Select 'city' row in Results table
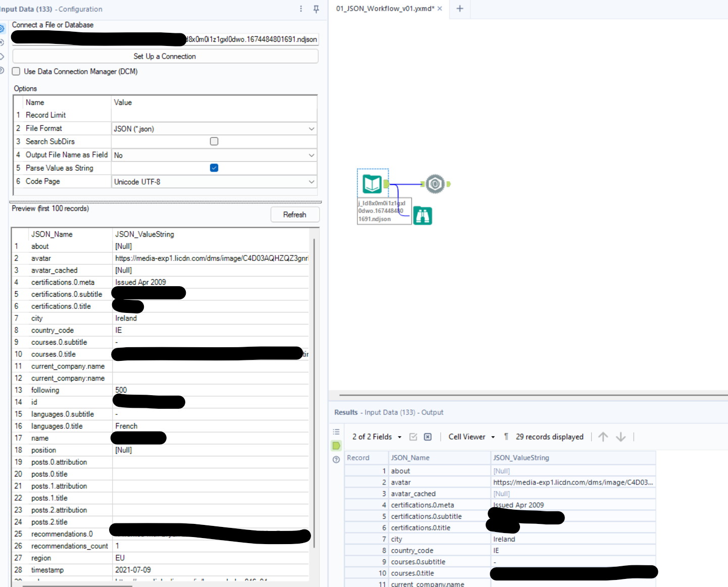The image size is (728, 587). pos(500,539)
